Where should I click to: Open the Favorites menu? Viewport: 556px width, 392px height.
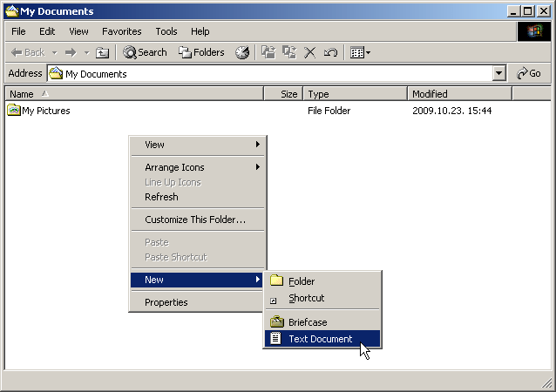tap(122, 31)
